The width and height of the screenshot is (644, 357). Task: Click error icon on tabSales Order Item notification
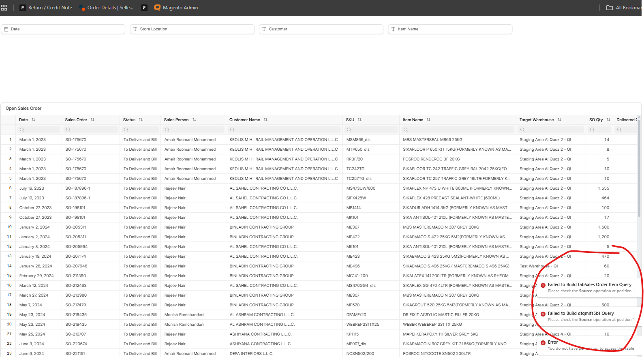[x=543, y=285]
